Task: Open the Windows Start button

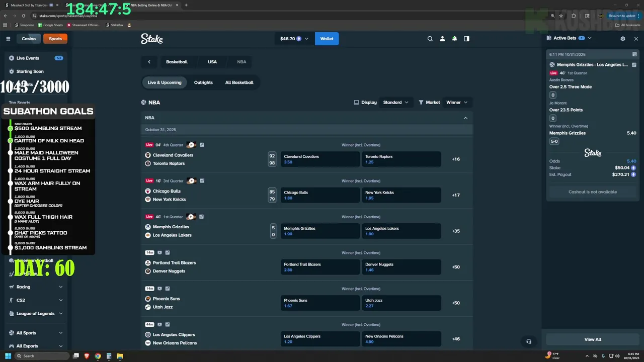Action: point(8,356)
